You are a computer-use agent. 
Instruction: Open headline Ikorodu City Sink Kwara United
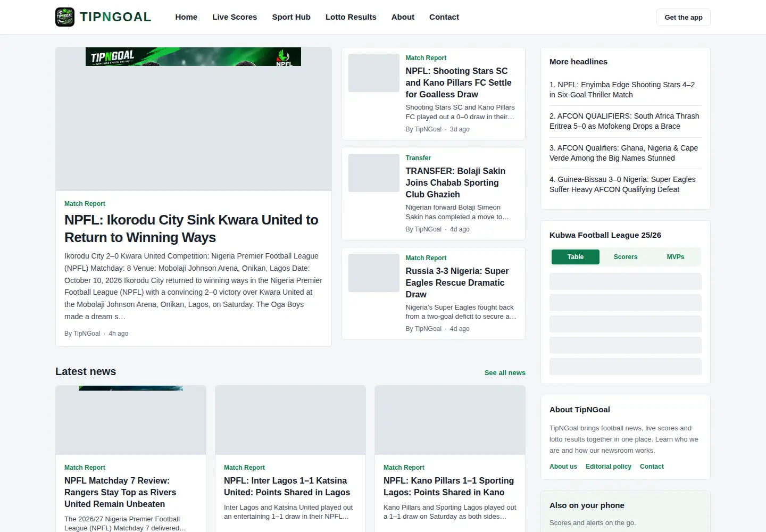click(x=191, y=228)
